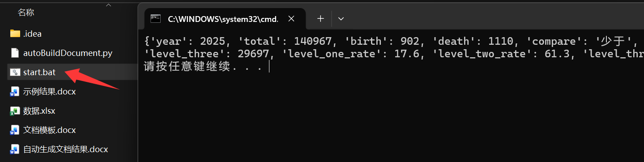Select the 自动生成文档结果.docx Word icon

point(15,149)
